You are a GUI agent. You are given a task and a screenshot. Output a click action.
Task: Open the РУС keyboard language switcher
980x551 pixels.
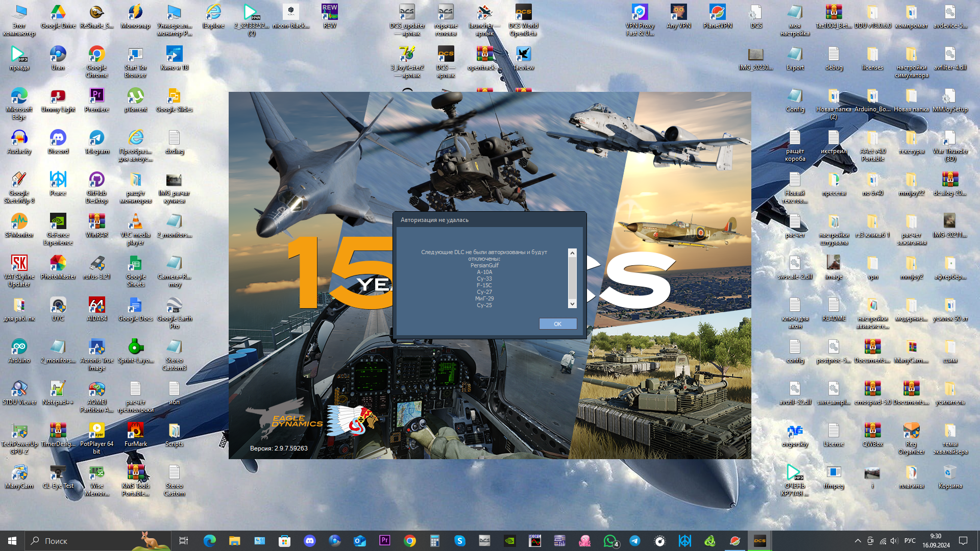point(910,541)
